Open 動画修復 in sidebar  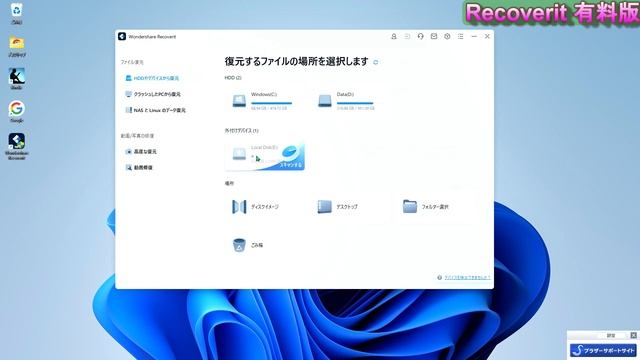[139, 167]
